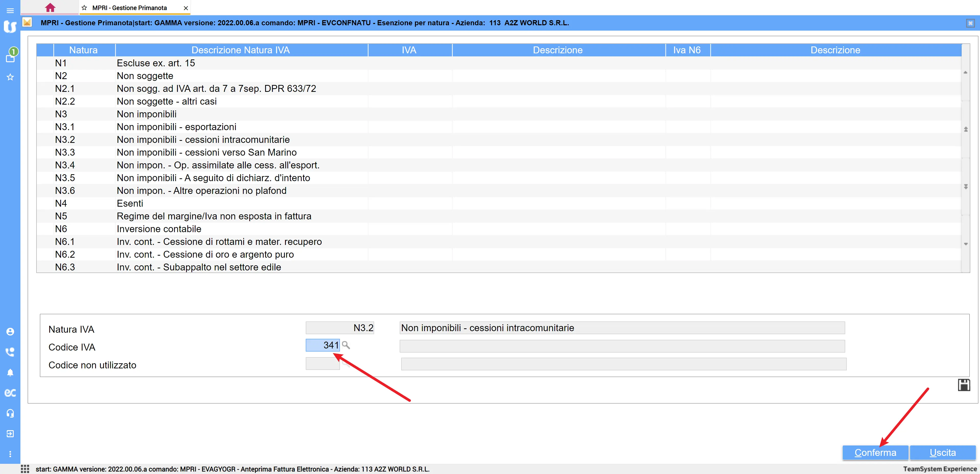Screen dimensions: 980x474
Task: Click the Codice IVA input field
Action: point(323,345)
